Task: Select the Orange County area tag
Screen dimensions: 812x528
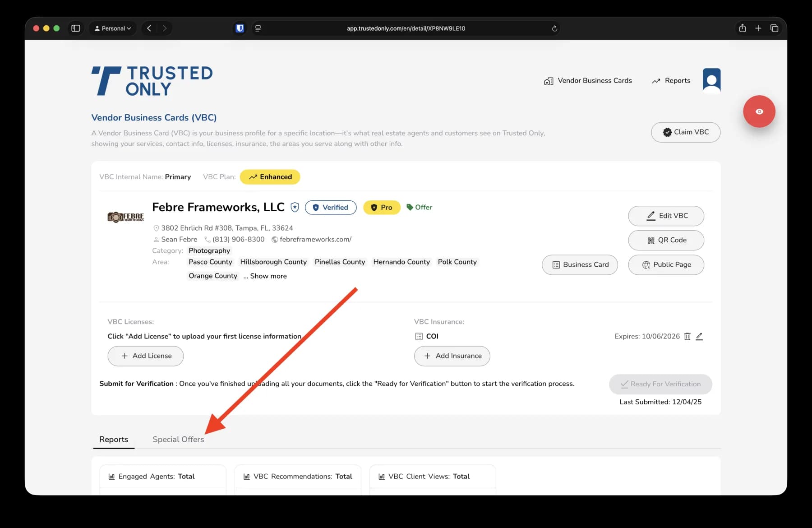Action: pos(213,276)
